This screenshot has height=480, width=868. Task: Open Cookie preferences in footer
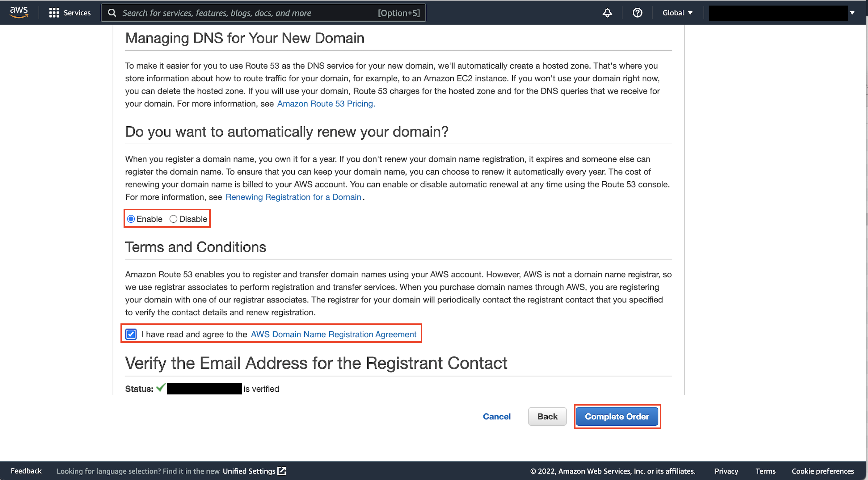tap(823, 471)
